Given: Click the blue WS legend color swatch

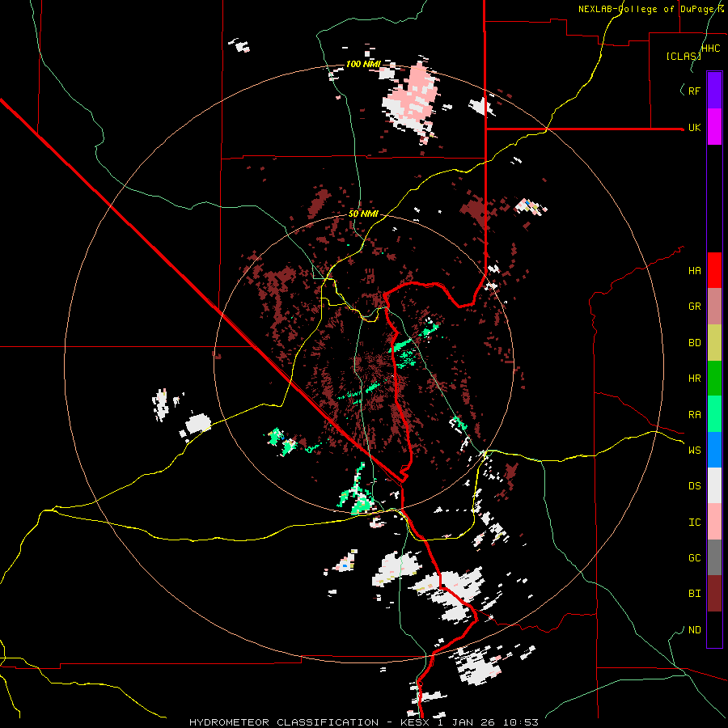Looking at the screenshot, I should click(x=714, y=450).
